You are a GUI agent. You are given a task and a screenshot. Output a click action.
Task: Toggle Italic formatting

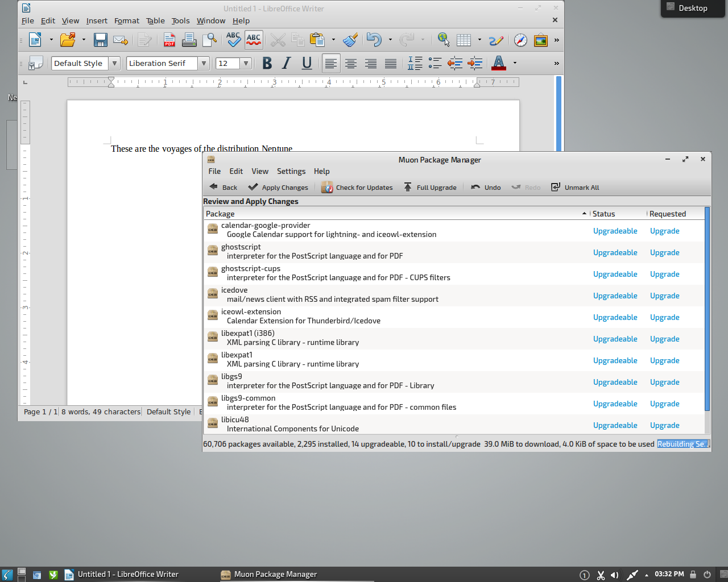click(x=287, y=63)
